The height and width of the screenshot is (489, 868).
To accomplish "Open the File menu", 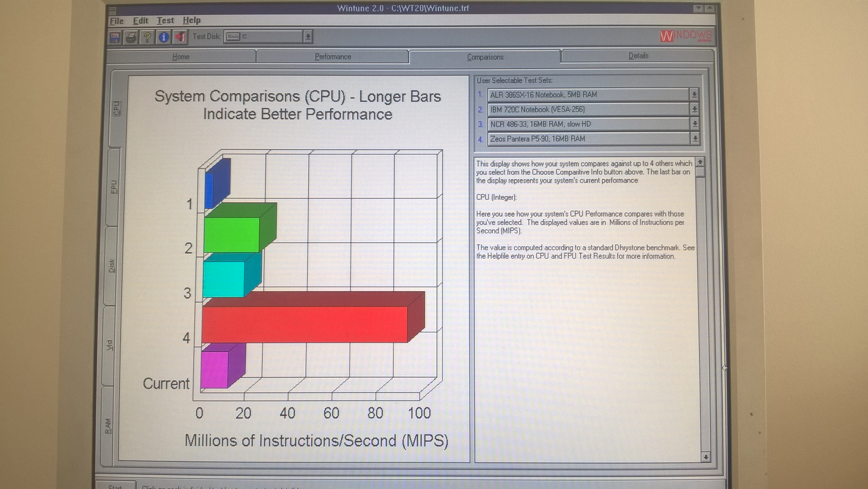I will click(116, 21).
